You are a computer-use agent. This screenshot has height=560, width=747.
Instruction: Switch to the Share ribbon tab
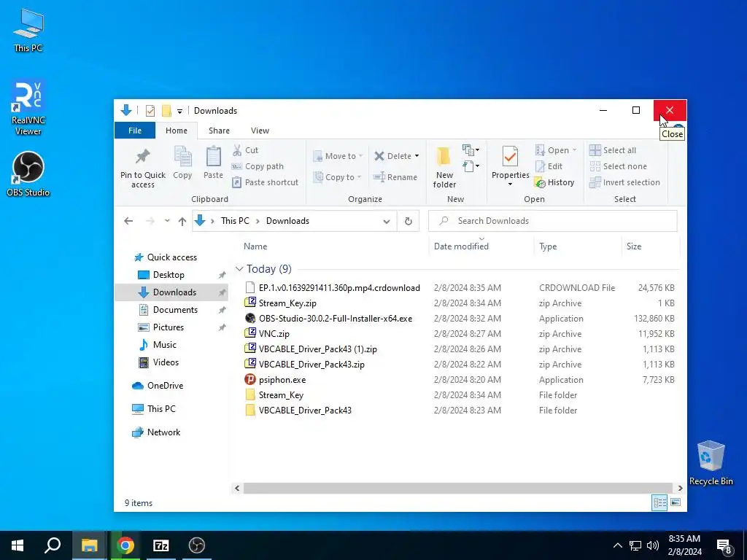[x=219, y=131]
